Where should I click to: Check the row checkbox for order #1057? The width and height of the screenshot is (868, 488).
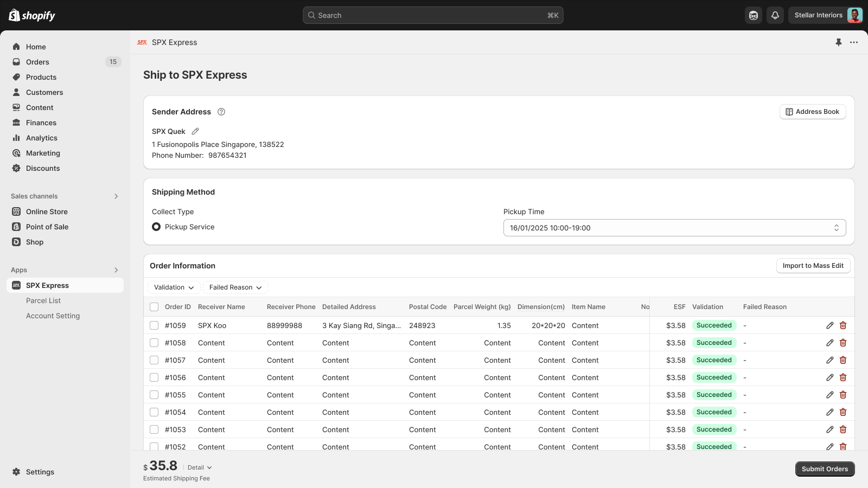point(154,359)
